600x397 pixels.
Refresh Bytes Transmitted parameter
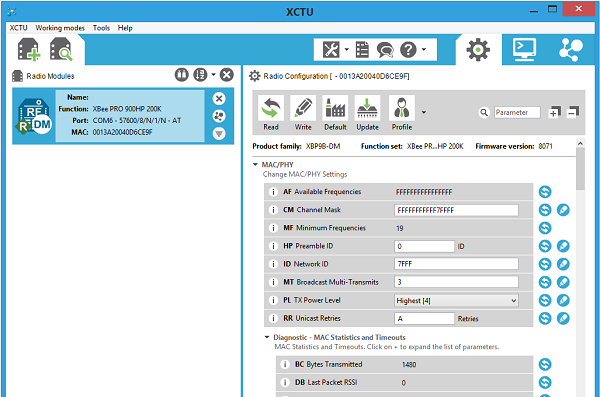click(545, 364)
